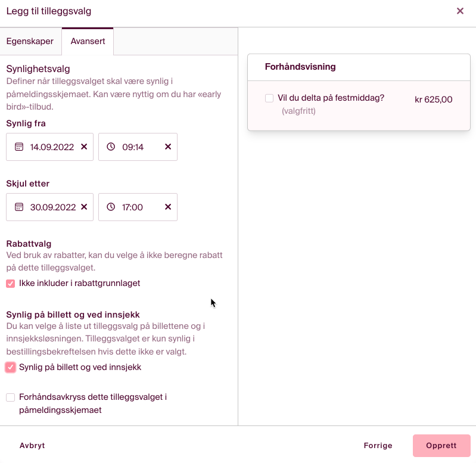Screen dimensions: 476x463
Task: Cancel with the Avbryt button
Action: point(32,446)
